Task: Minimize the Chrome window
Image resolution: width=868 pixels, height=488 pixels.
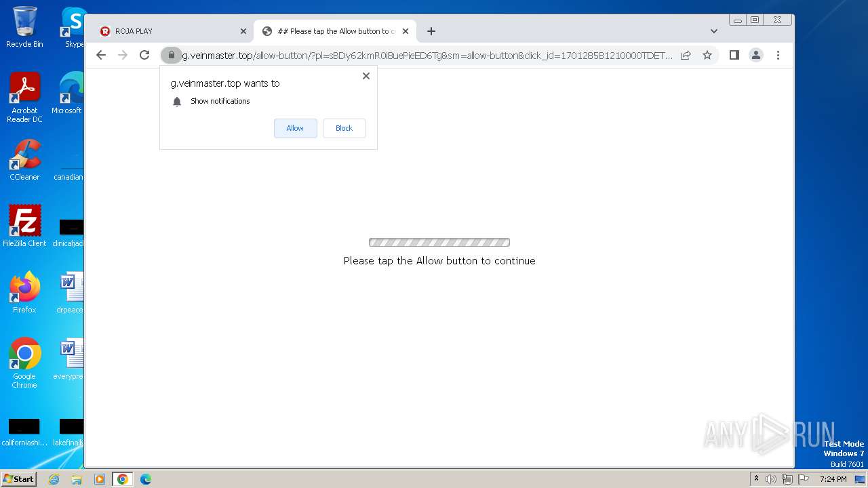Action: coord(738,20)
